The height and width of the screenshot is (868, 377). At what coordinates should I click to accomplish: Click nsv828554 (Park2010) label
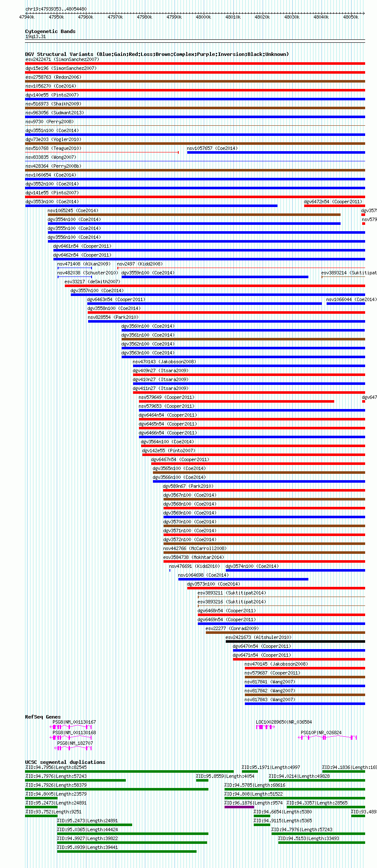pyautogui.click(x=113, y=317)
